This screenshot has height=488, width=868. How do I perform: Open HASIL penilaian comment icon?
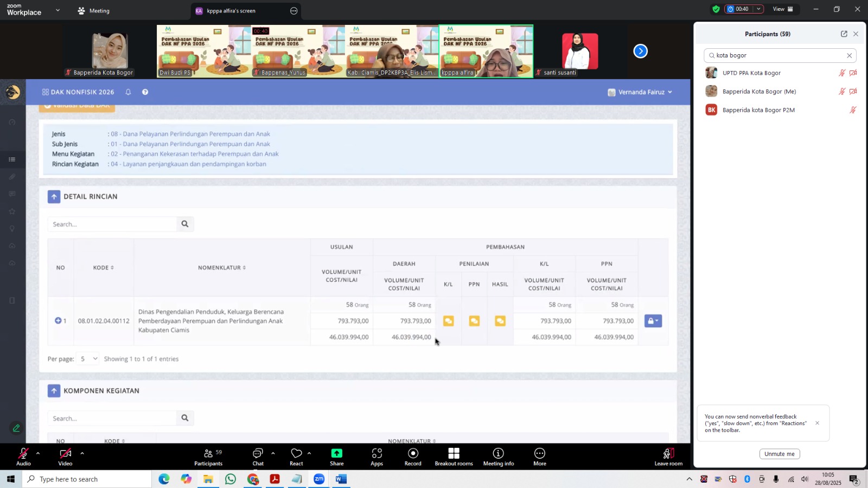tap(500, 321)
